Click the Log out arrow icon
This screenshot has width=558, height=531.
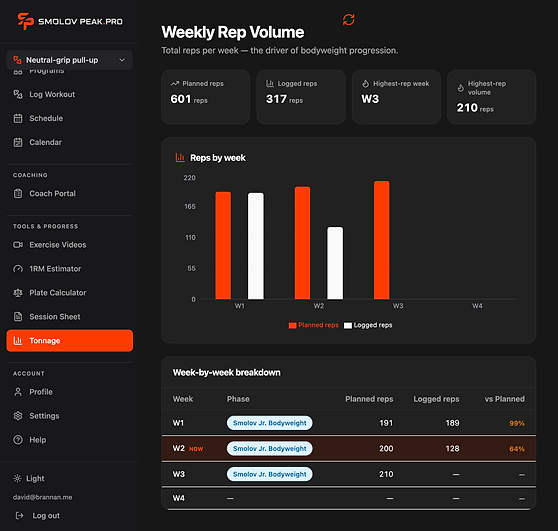(x=19, y=515)
